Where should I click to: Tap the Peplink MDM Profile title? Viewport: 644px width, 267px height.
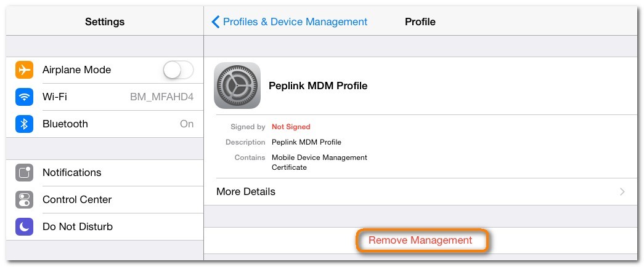click(x=318, y=86)
